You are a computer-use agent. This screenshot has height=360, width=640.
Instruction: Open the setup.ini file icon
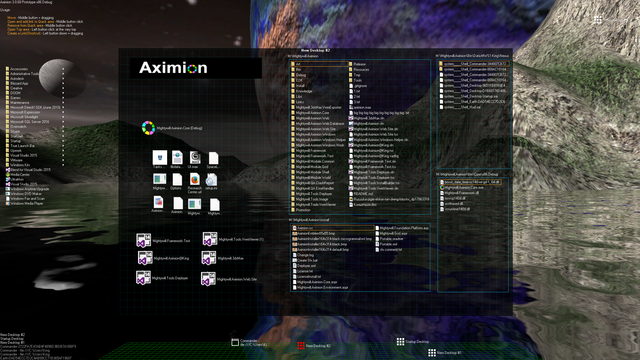pyautogui.click(x=211, y=180)
